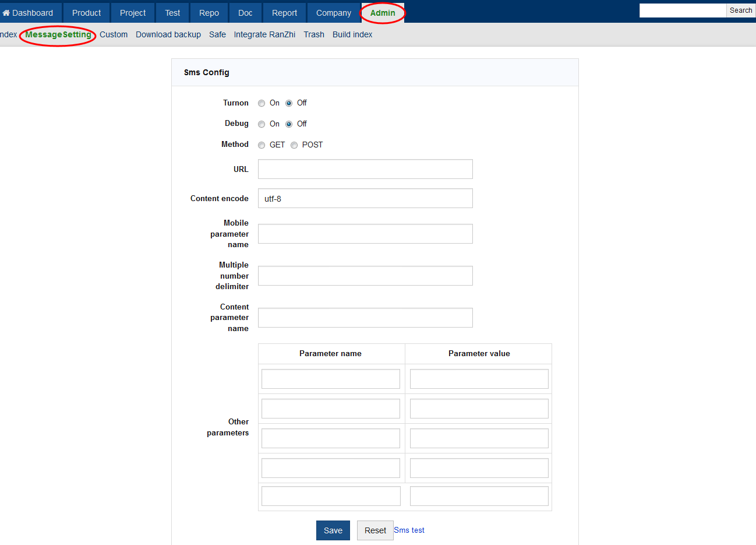Go to the Company tab
Screen dimensions: 756x545
[x=333, y=13]
